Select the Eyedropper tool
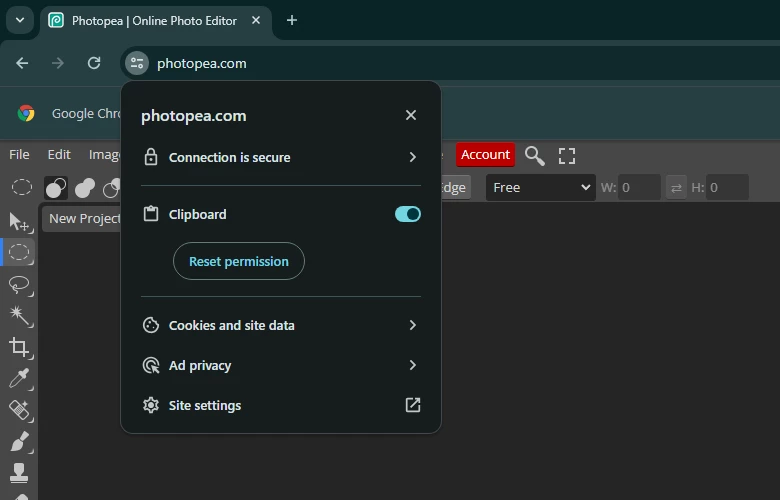 pos(19,378)
